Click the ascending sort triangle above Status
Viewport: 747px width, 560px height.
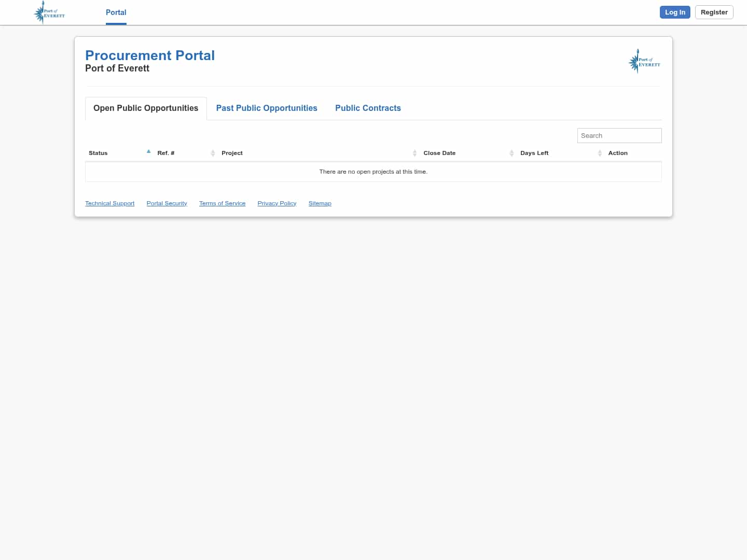pyautogui.click(x=149, y=151)
